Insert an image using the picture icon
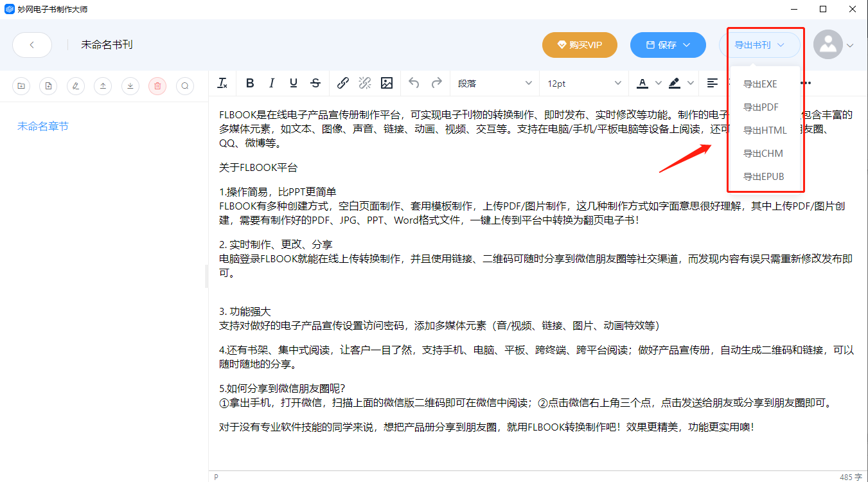Image resolution: width=868 pixels, height=482 pixels. pos(387,83)
